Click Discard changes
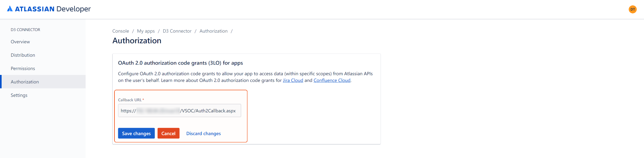The image size is (644, 158). [203, 134]
